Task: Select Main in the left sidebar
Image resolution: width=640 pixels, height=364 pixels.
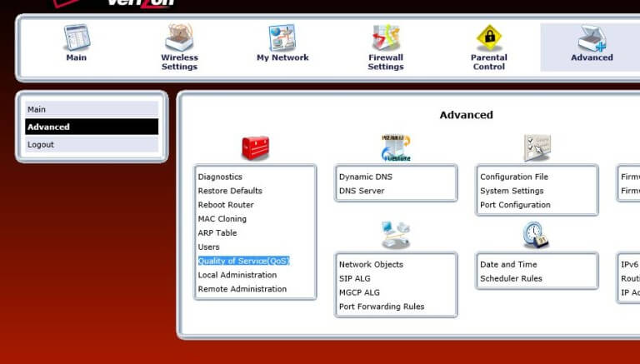Action: pyautogui.click(x=92, y=109)
